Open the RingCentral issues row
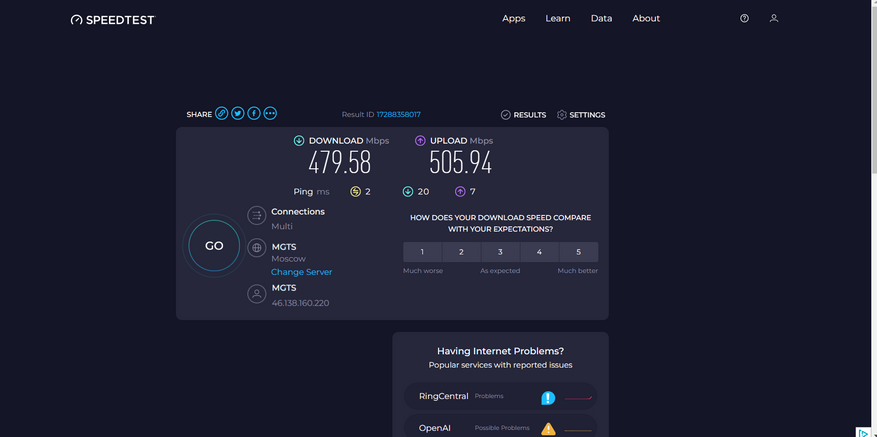This screenshot has height=437, width=877. [x=501, y=396]
